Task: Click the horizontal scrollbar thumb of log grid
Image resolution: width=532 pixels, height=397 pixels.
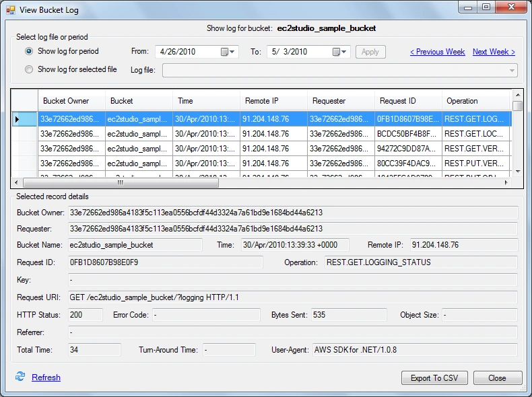Action: [x=121, y=182]
